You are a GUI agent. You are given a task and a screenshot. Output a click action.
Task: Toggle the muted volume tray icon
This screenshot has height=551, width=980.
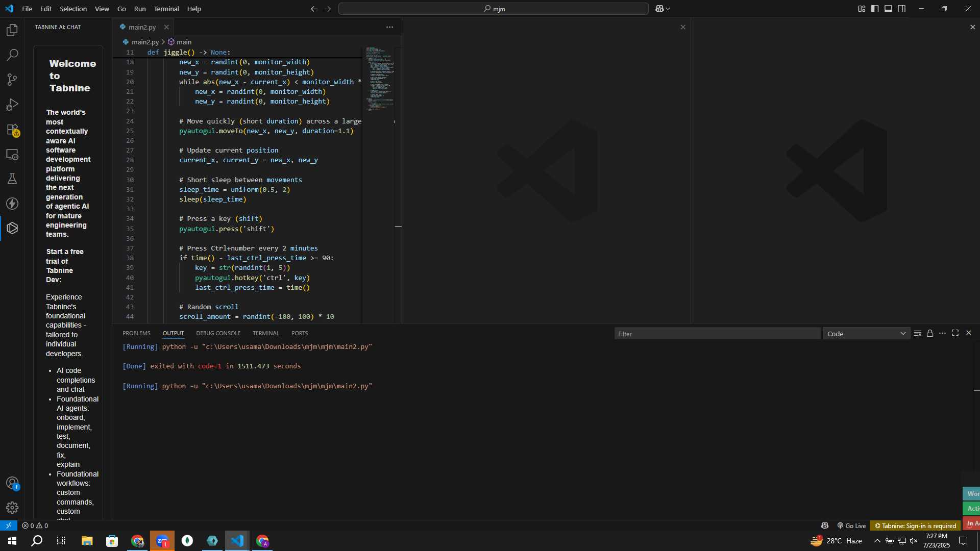tap(914, 541)
